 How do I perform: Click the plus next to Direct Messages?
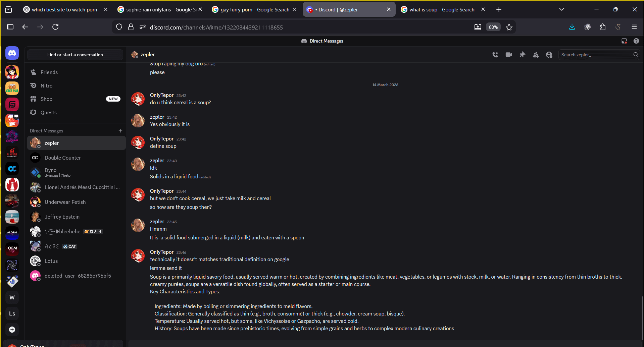(x=120, y=131)
